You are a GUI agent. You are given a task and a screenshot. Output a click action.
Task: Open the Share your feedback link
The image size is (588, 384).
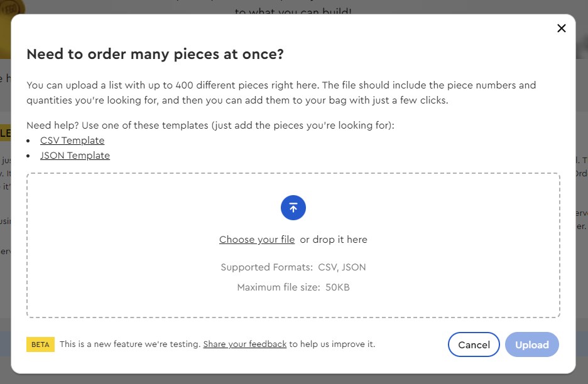coord(245,344)
